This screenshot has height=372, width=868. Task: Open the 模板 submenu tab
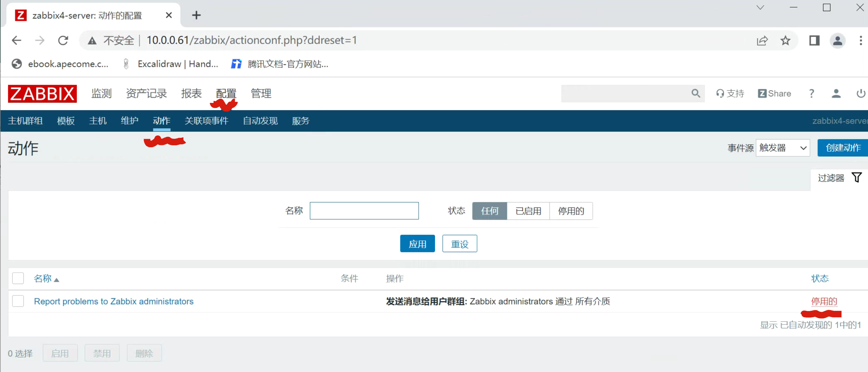pyautogui.click(x=66, y=121)
